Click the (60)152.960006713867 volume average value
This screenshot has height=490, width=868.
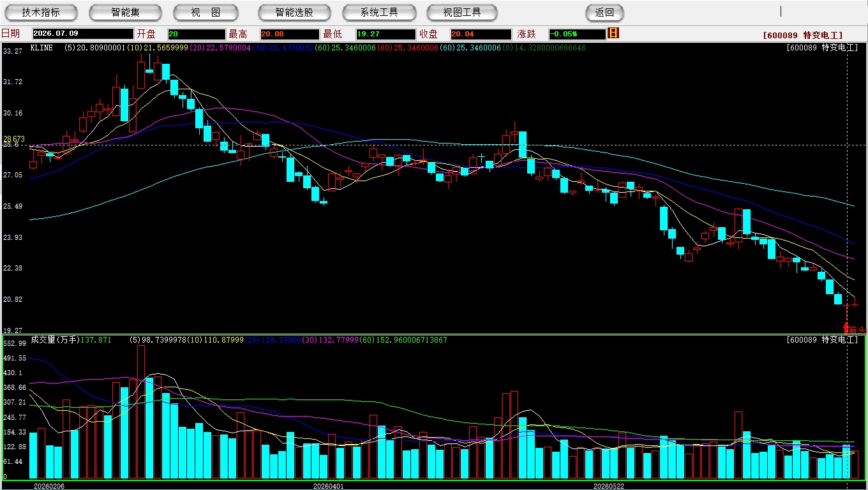(x=404, y=340)
